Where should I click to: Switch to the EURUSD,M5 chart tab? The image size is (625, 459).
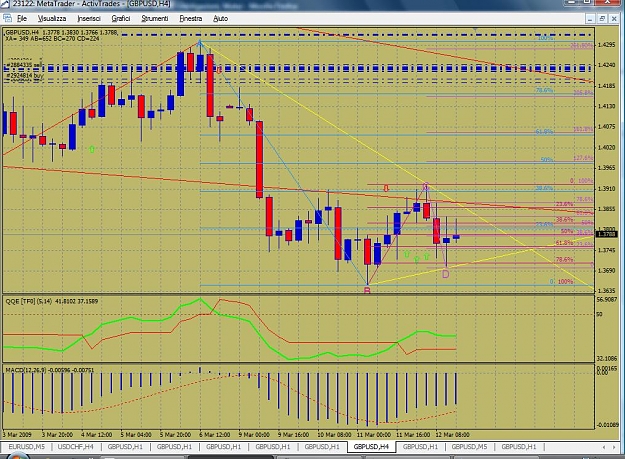coord(27,447)
